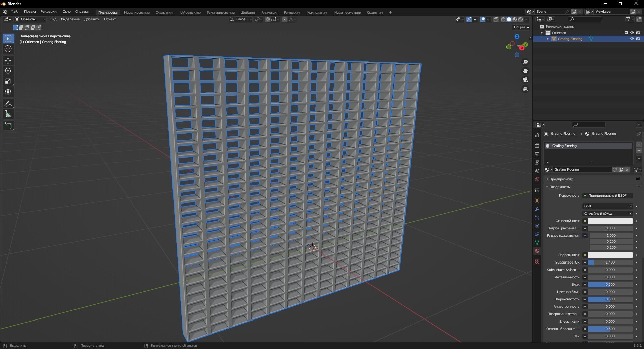
Task: Switch to material preview shading
Action: pos(515,19)
